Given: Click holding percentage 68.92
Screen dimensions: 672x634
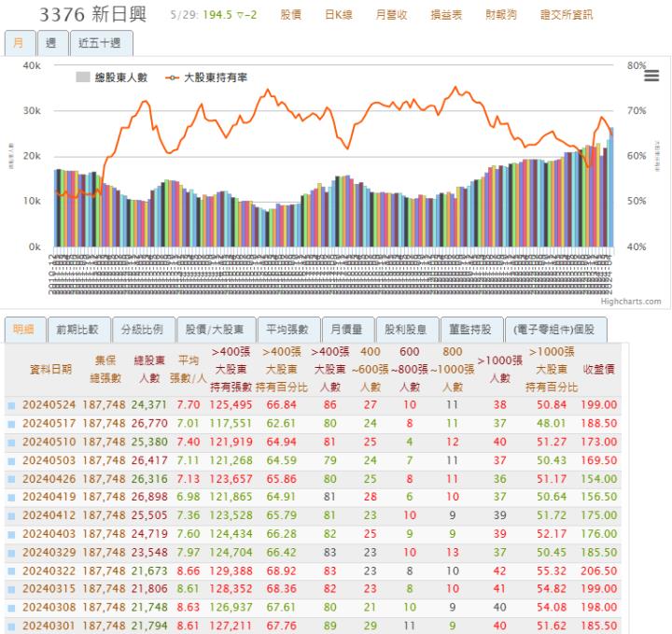Looking at the screenshot, I should coord(281,571).
